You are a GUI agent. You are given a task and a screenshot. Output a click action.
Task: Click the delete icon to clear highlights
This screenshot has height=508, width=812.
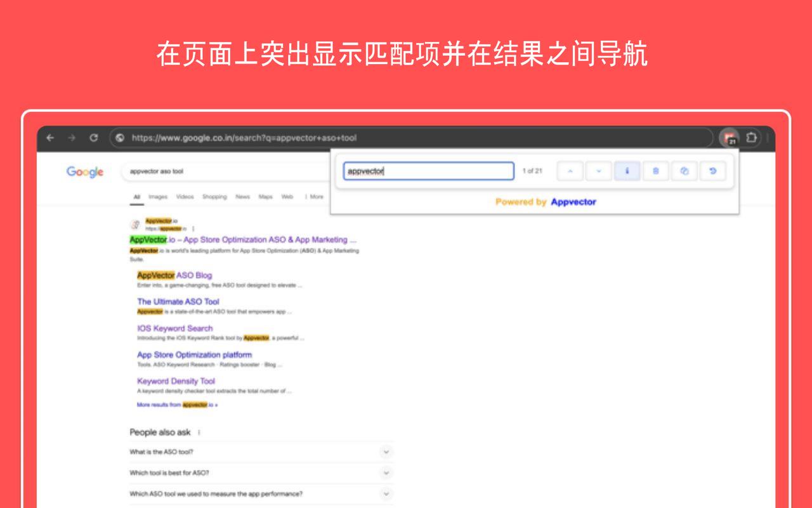click(656, 170)
